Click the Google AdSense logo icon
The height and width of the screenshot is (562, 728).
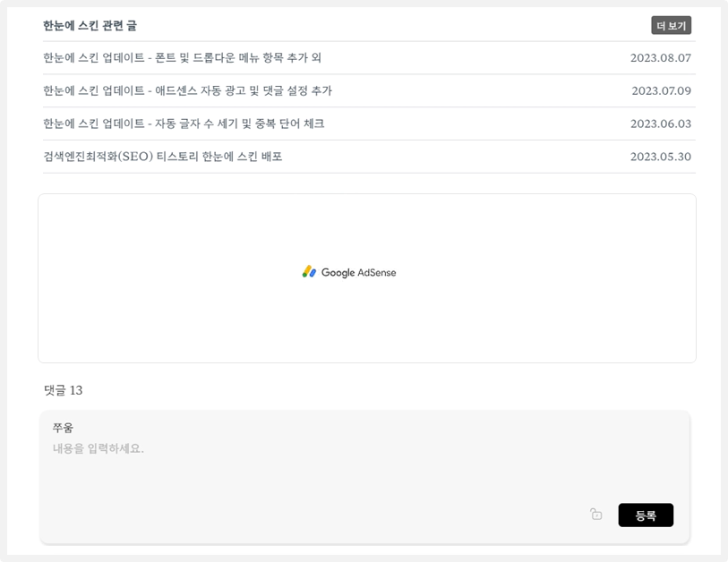pos(309,272)
